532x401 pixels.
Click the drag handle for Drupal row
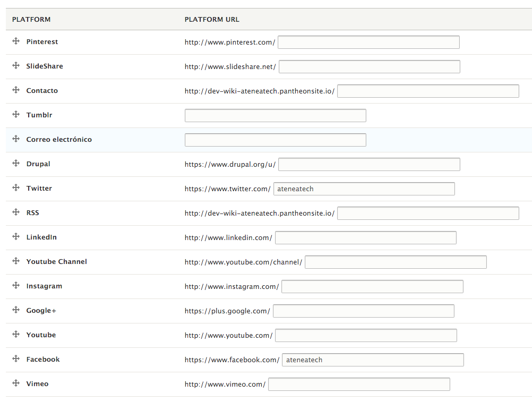pyautogui.click(x=16, y=163)
